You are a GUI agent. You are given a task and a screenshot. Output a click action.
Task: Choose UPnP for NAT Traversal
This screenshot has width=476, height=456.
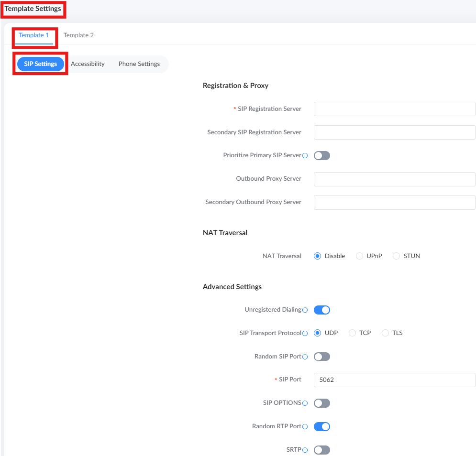click(x=359, y=256)
